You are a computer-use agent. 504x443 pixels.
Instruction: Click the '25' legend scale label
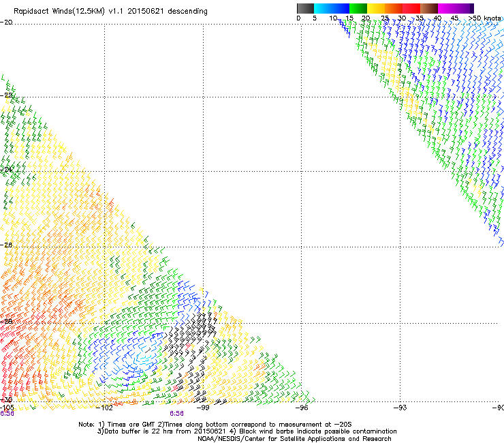(385, 18)
